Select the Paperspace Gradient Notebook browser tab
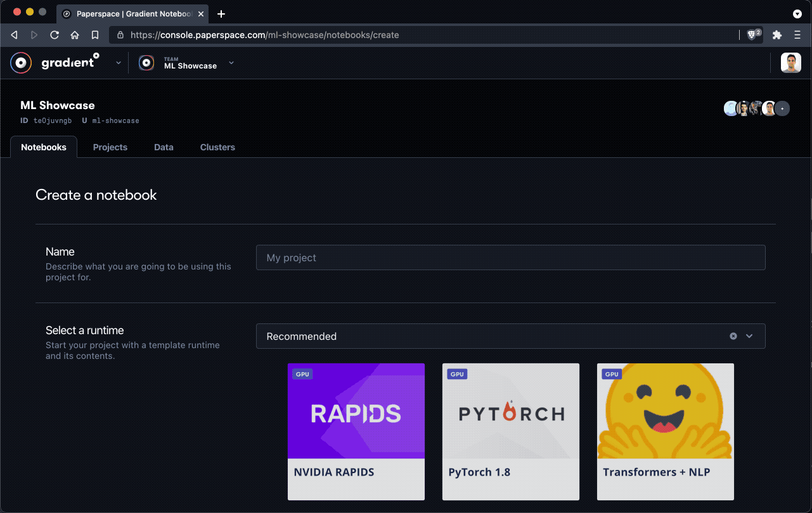 (x=134, y=14)
